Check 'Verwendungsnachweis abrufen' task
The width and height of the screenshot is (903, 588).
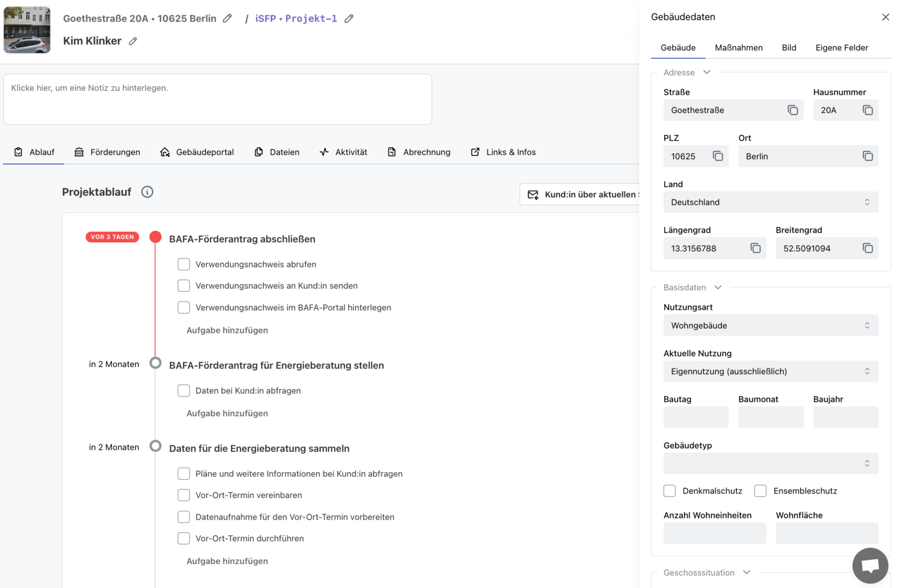click(x=183, y=264)
